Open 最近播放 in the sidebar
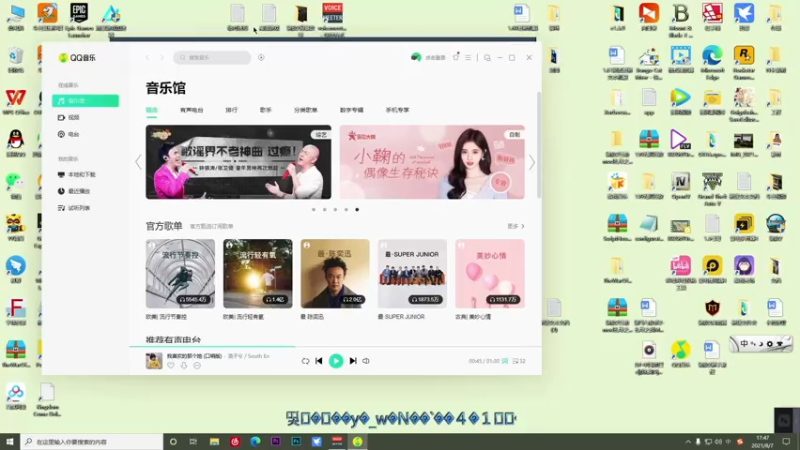This screenshot has height=450, width=800. [74, 191]
